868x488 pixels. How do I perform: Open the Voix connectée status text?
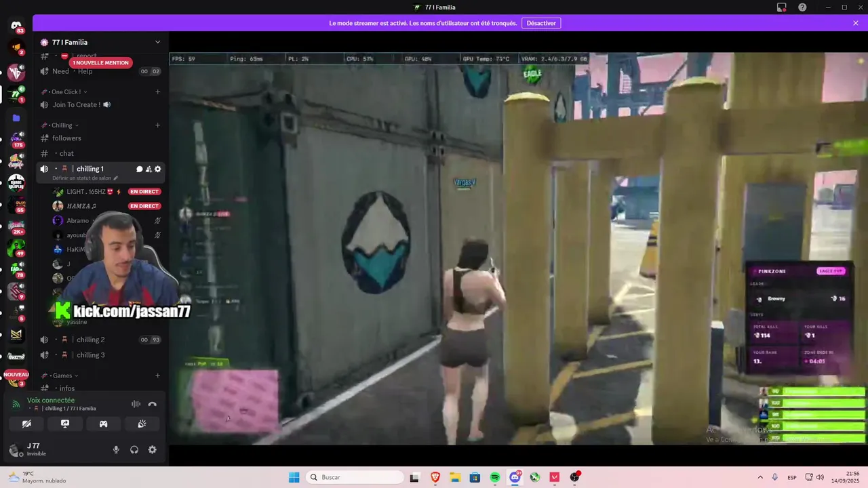pos(51,401)
